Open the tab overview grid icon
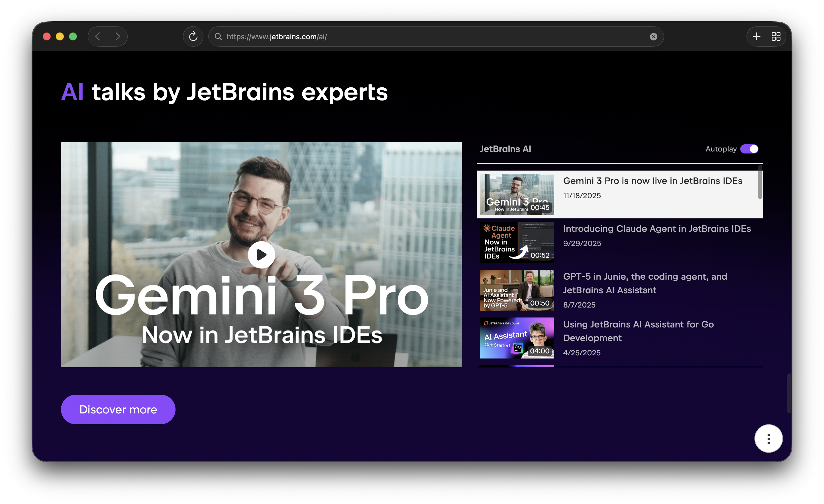 776,36
